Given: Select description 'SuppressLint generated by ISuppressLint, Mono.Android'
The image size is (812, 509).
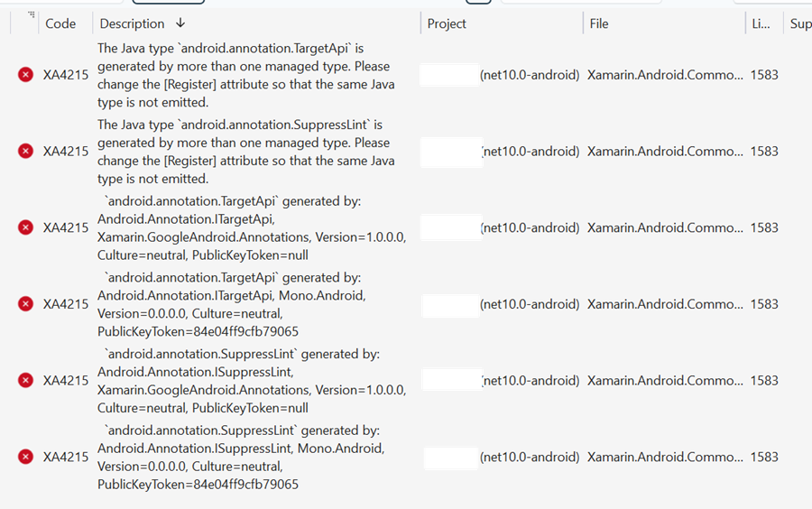Looking at the screenshot, I should pos(241,458).
